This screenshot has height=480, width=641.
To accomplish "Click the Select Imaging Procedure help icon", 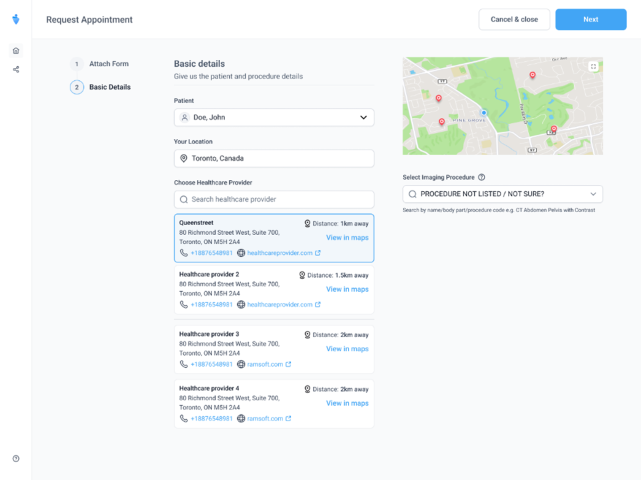I will (481, 177).
